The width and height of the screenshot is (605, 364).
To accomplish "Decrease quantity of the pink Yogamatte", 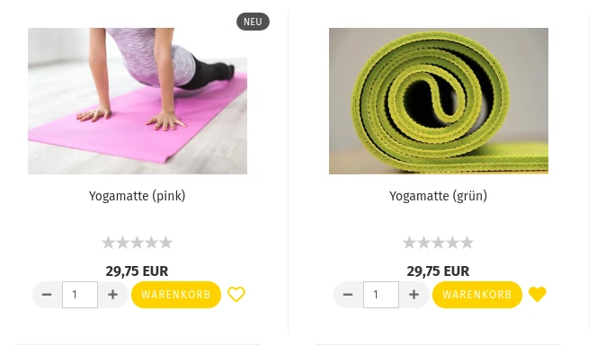I will pyautogui.click(x=47, y=295).
